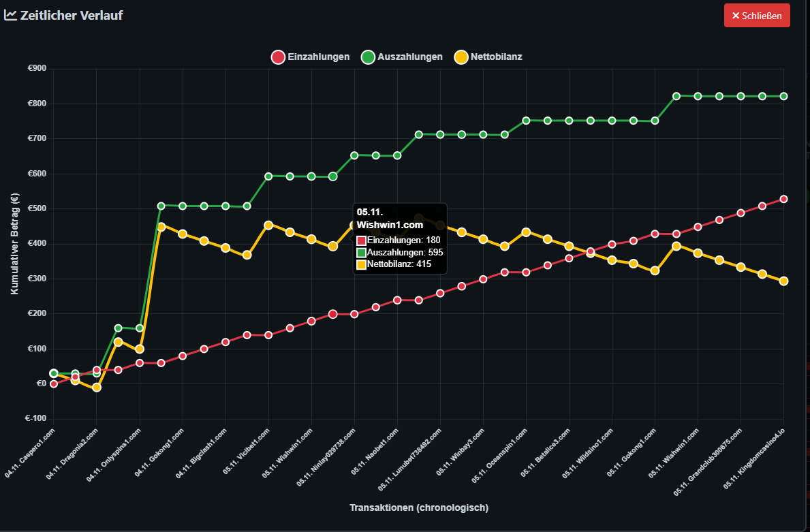Hide the Auszahlungen line via its legend
This screenshot has height=532, width=810.
click(402, 57)
